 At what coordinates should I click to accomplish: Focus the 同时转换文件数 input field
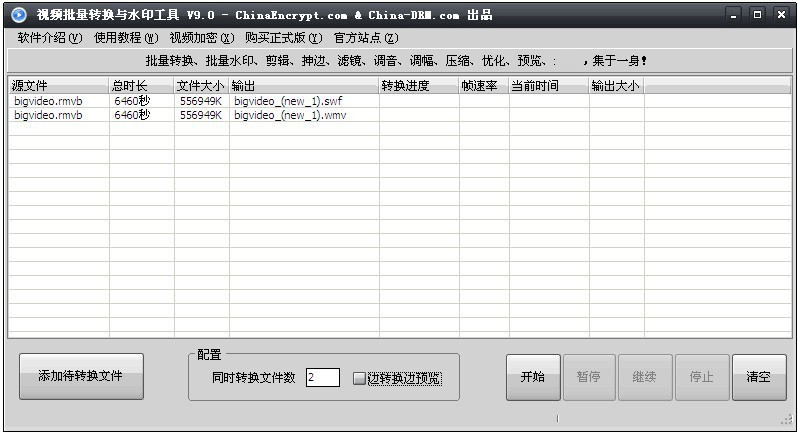pos(323,378)
